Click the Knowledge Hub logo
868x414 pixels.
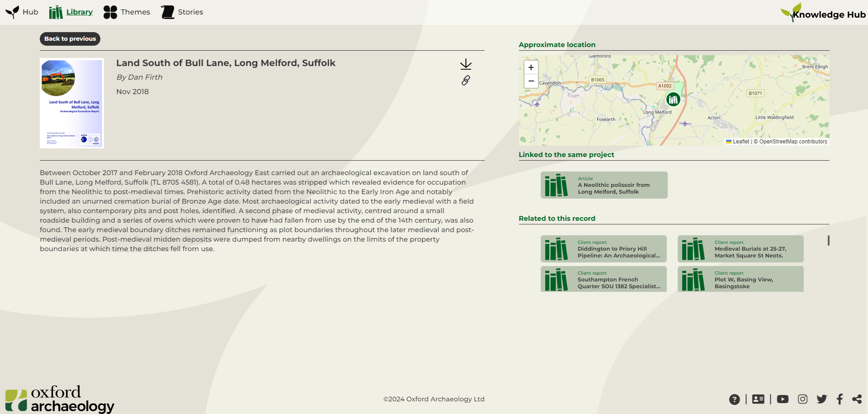(x=823, y=13)
